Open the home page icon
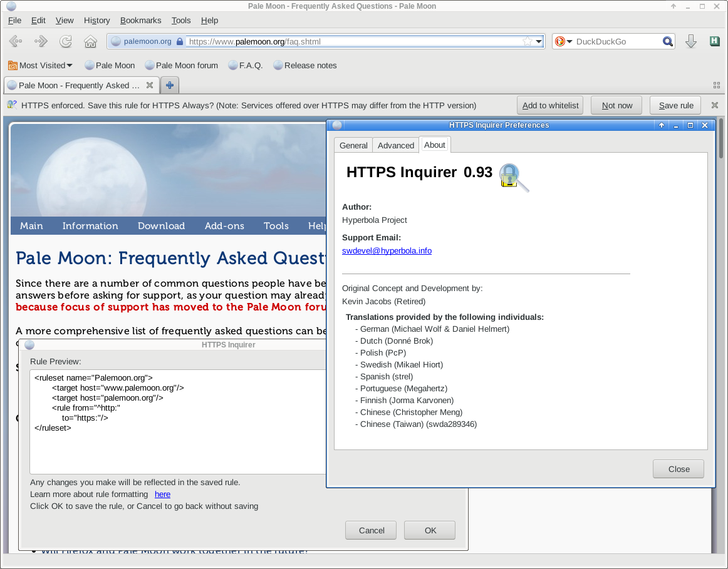Screen dimensions: 728x569 91,41
